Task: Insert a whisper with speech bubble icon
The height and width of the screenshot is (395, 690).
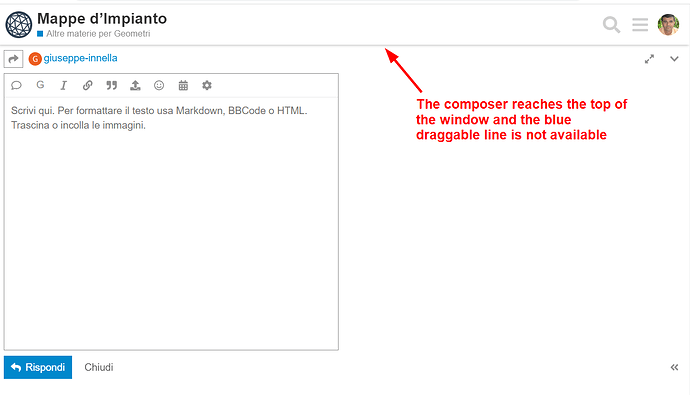Action: [x=16, y=85]
